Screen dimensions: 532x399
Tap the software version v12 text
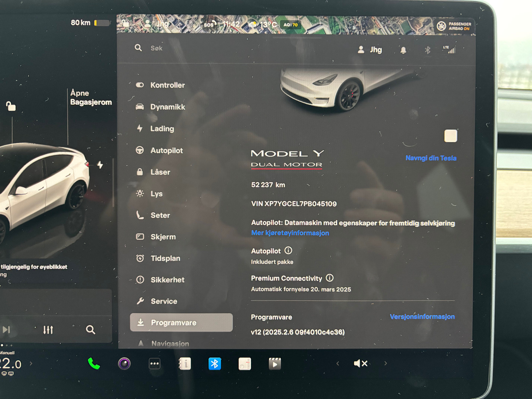pos(298,332)
